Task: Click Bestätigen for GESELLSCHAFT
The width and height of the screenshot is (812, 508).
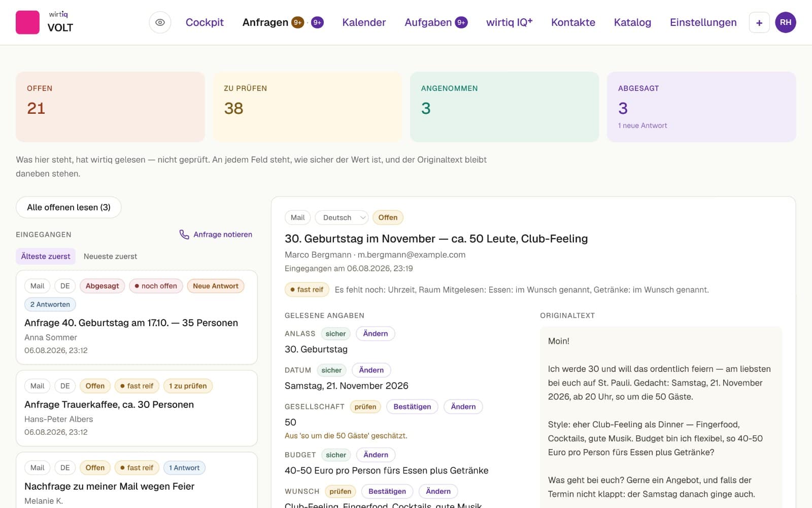Action: (x=412, y=407)
